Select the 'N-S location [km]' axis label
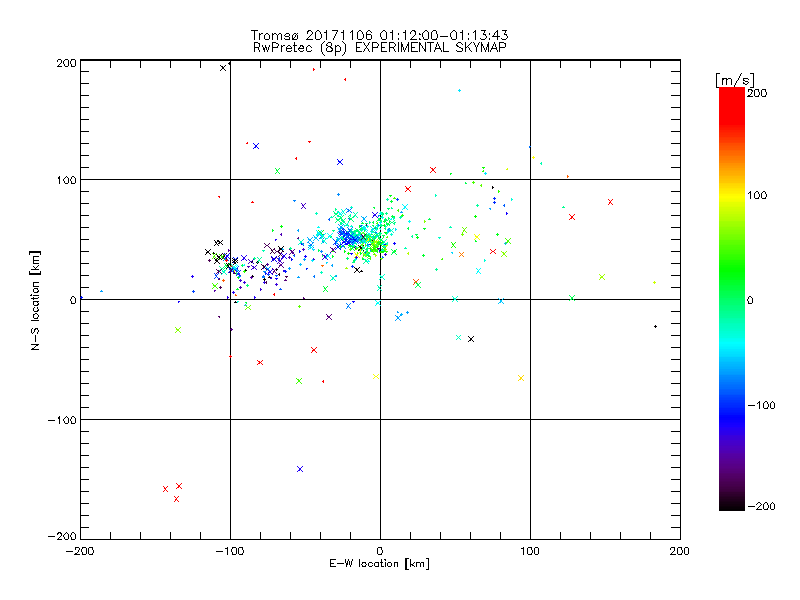Viewport: 800px width, 600px height. point(35,301)
